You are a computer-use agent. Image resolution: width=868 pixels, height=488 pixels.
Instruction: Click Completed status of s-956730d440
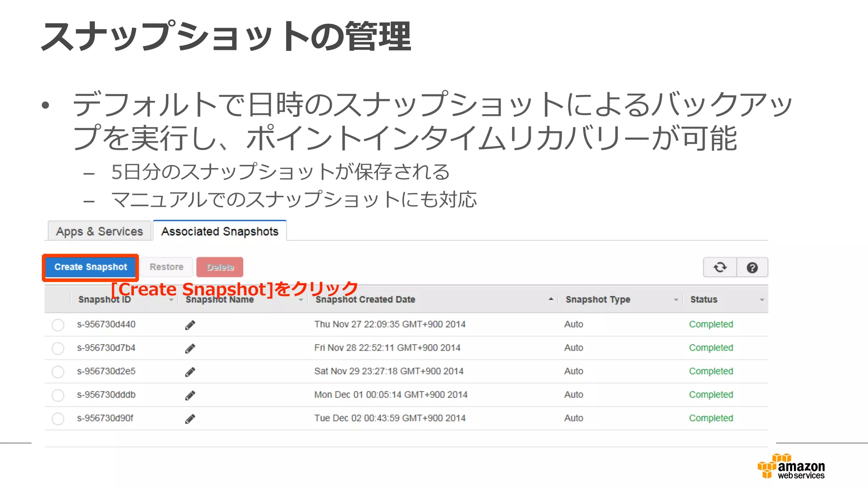coord(711,324)
